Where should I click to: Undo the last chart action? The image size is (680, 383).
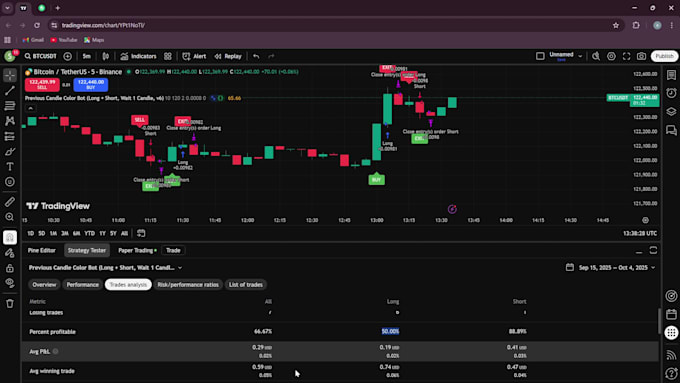click(256, 56)
